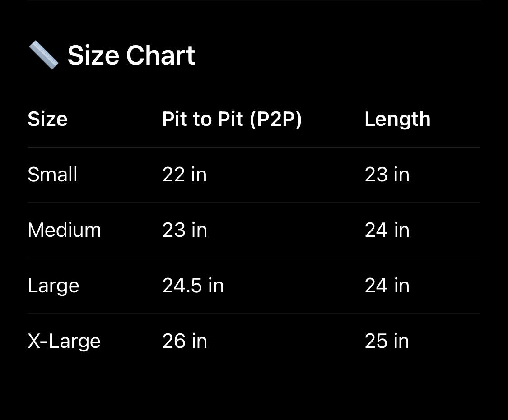Select the Large size row label

pos(53,286)
